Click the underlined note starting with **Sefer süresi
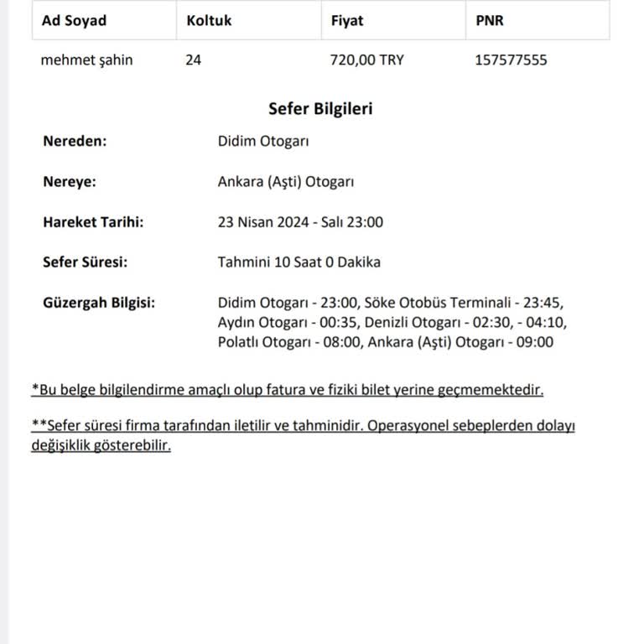This screenshot has width=644, height=644. click(x=303, y=426)
